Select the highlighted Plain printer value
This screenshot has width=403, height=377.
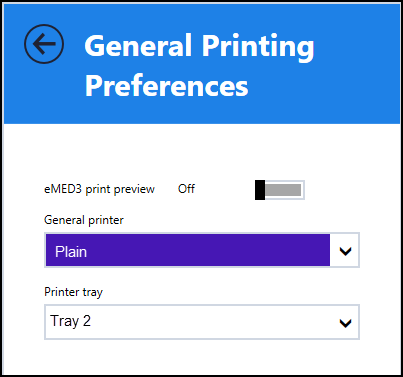[x=71, y=251]
